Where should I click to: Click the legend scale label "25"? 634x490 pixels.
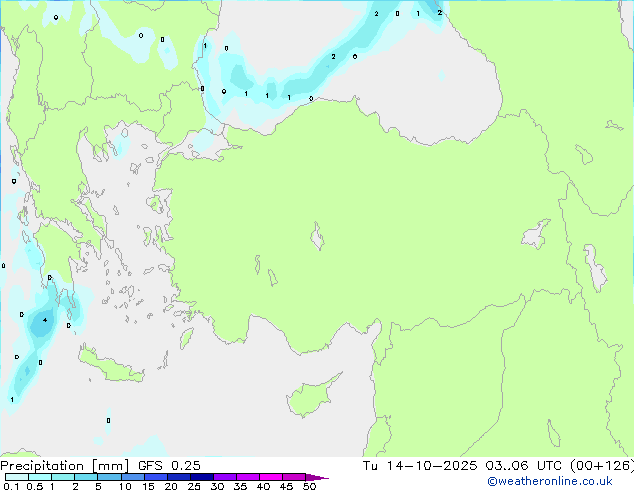click(x=194, y=486)
